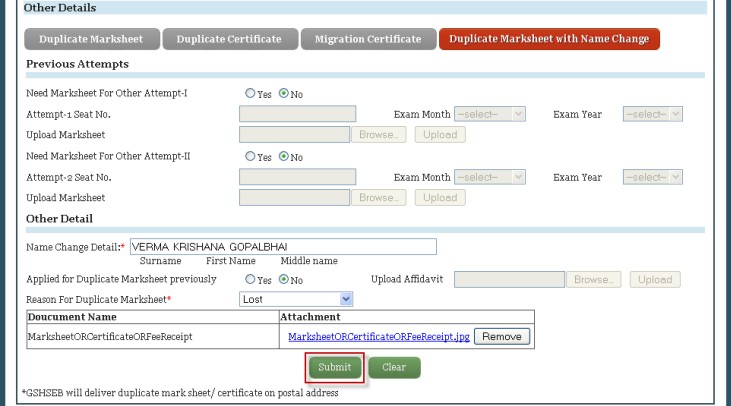Select No for applied previously option
The image size is (731, 406).
(x=285, y=280)
